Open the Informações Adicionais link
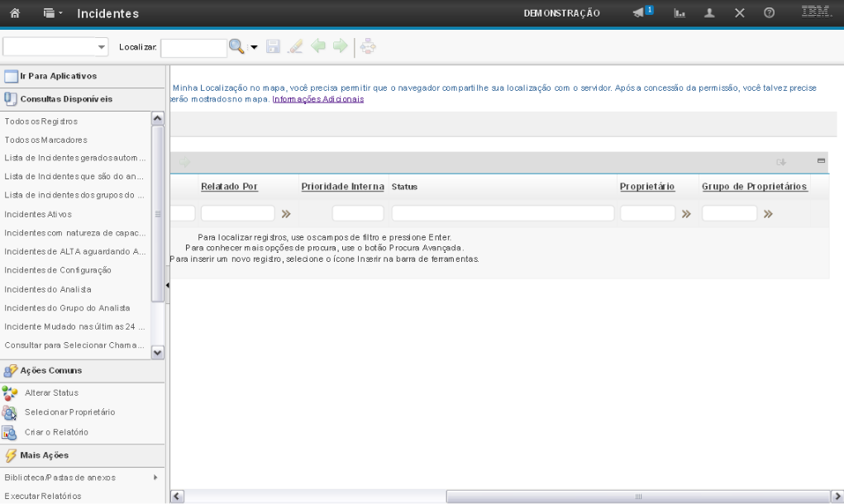844x504 pixels. [317, 99]
